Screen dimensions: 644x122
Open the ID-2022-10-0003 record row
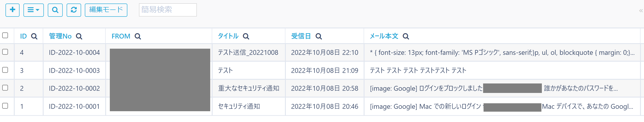click(74, 70)
